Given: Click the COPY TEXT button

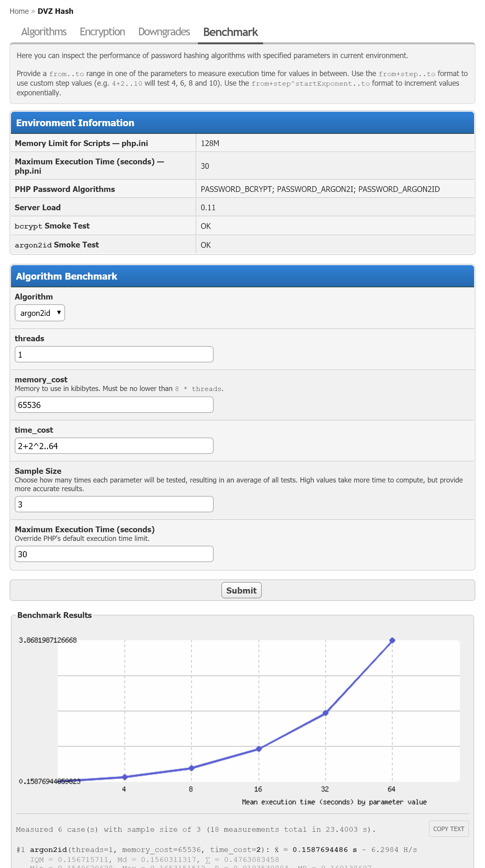Looking at the screenshot, I should [448, 829].
